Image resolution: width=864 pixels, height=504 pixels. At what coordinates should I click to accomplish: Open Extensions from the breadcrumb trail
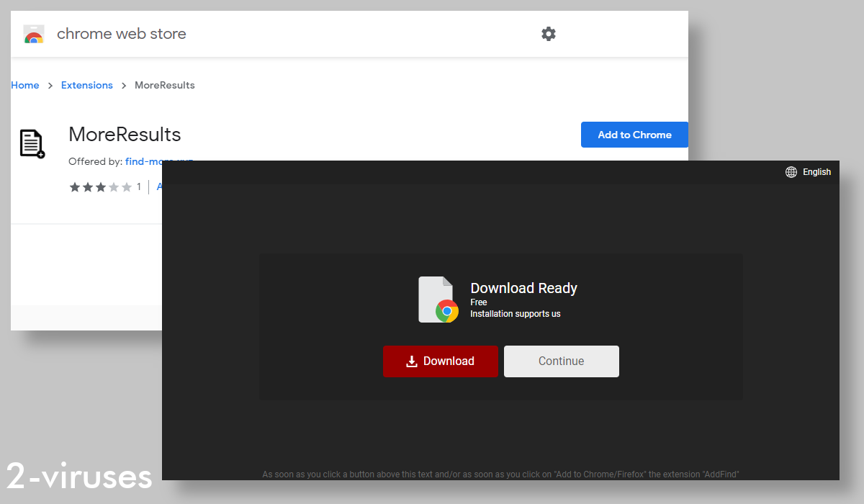tap(86, 85)
